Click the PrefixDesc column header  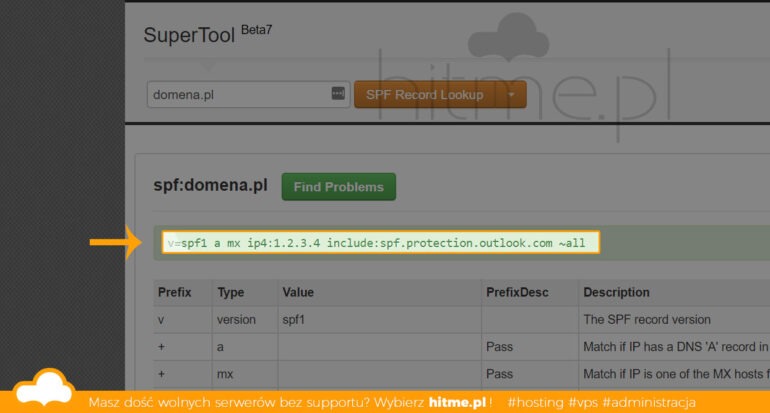[x=517, y=292]
